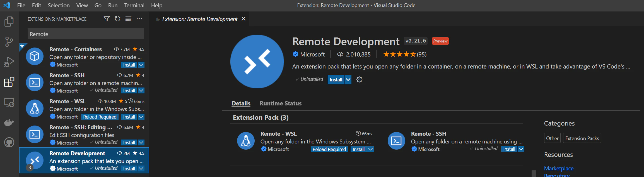
Task: Focus the extensions search box containing Remote
Action: 86,34
